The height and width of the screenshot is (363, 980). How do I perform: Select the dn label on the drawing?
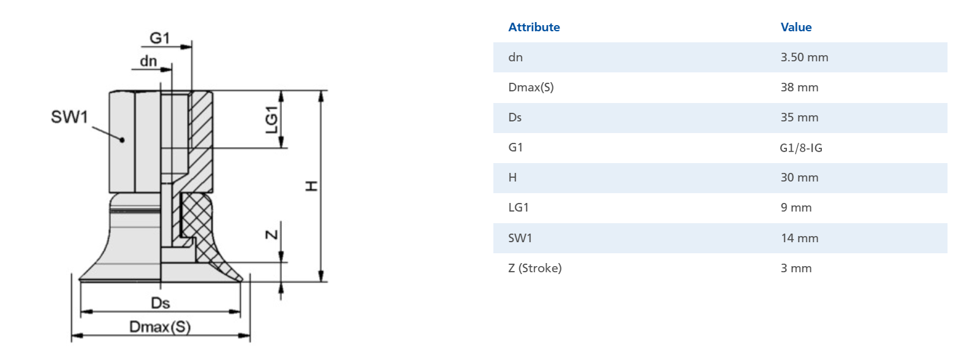148,61
